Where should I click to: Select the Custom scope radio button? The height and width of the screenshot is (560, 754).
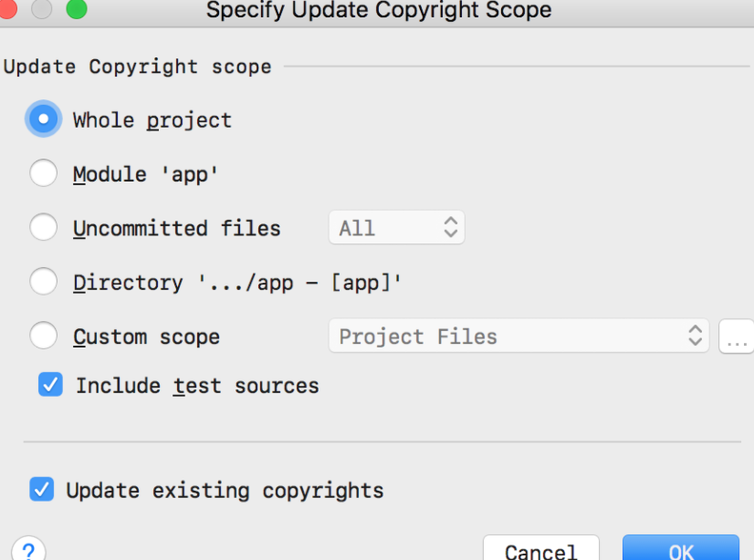point(43,336)
